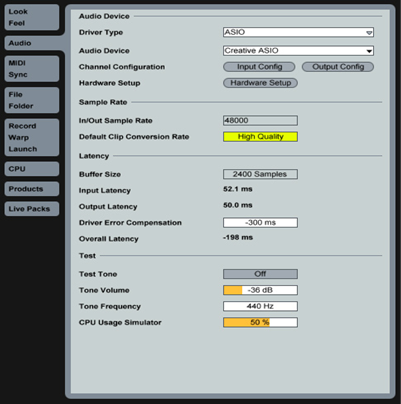Open the Audio Device dropdown arrow
This screenshot has height=404, width=401.
point(369,51)
